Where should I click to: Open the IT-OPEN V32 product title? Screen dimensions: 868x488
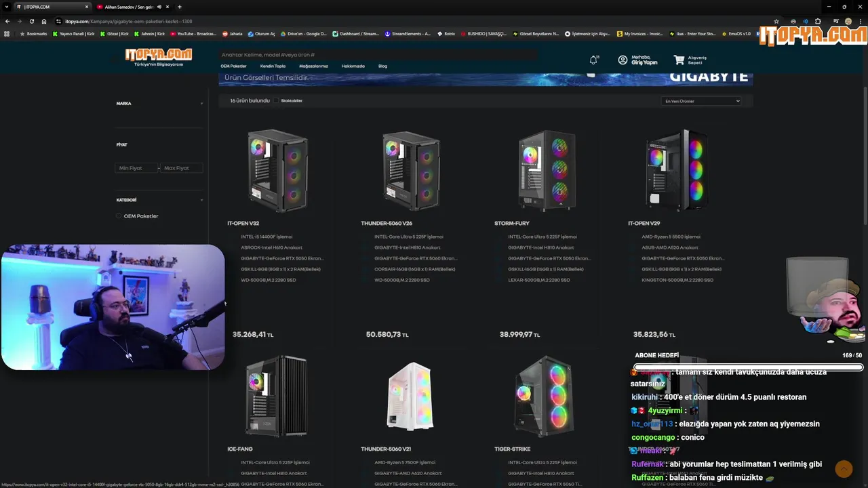243,223
